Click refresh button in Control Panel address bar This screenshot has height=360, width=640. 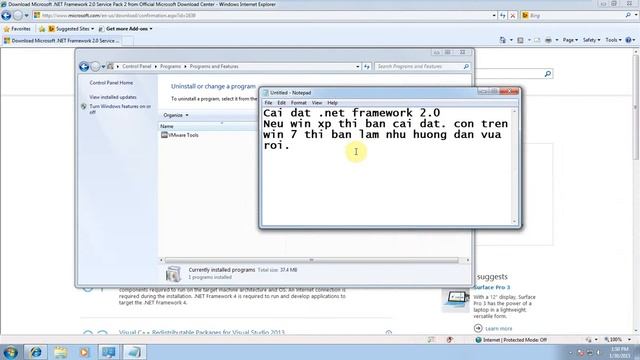click(x=367, y=67)
